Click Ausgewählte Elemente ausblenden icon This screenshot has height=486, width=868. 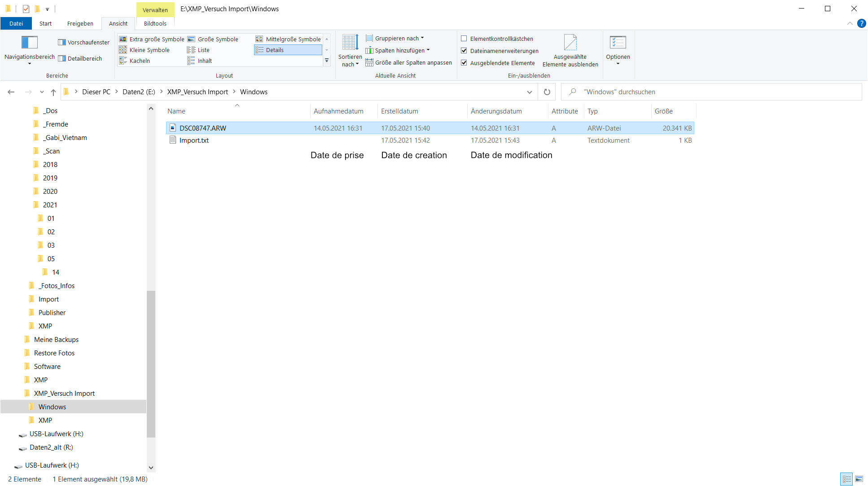570,43
